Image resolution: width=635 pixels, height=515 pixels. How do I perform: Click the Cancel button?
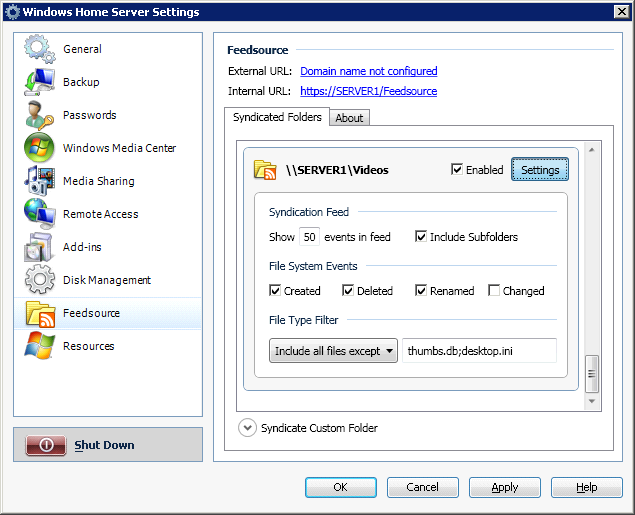coord(422,487)
